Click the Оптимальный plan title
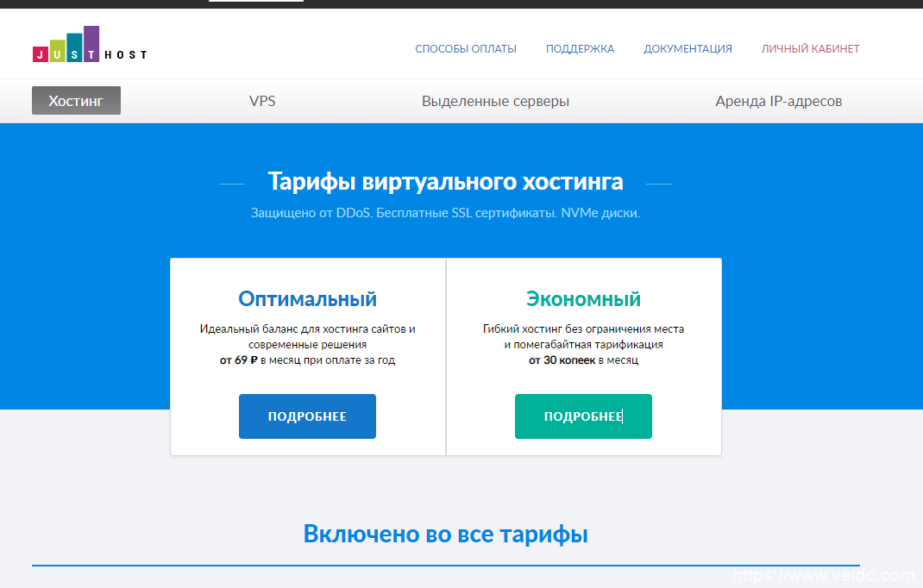This screenshot has width=923, height=588. (x=307, y=299)
